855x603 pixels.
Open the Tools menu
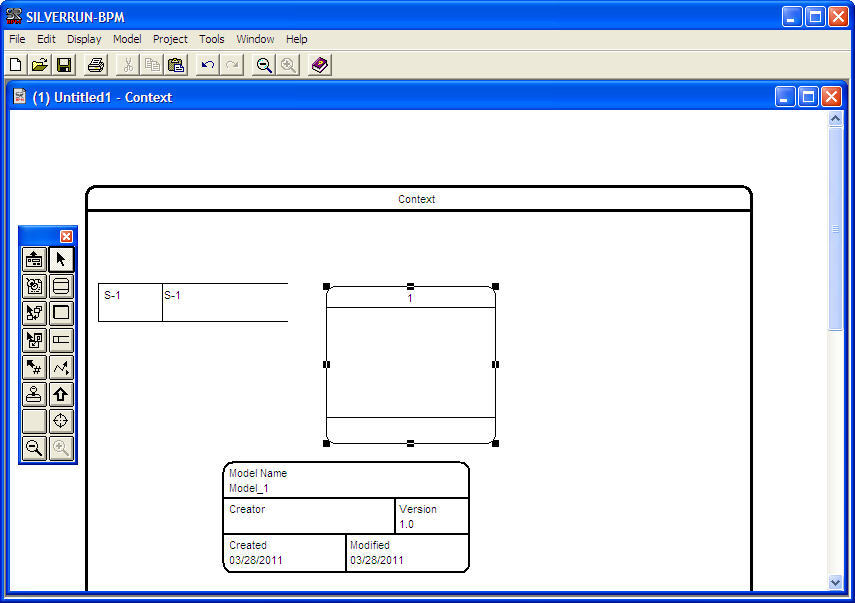212,39
